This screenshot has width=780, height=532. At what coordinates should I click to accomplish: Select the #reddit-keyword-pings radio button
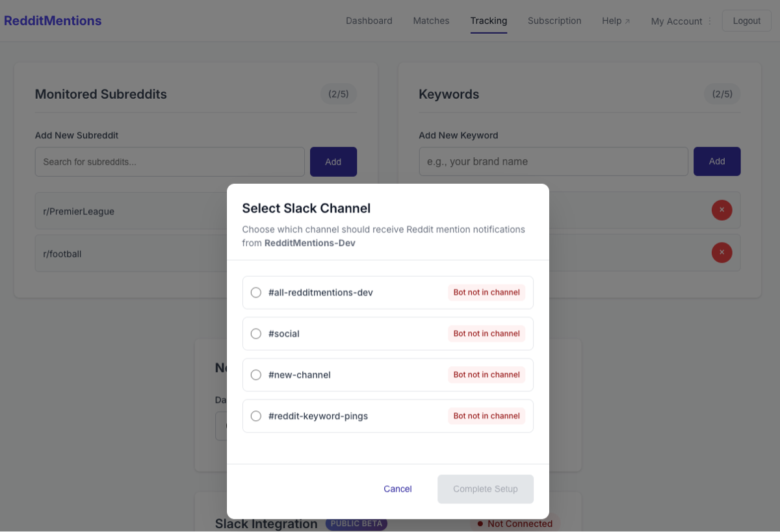[255, 416]
